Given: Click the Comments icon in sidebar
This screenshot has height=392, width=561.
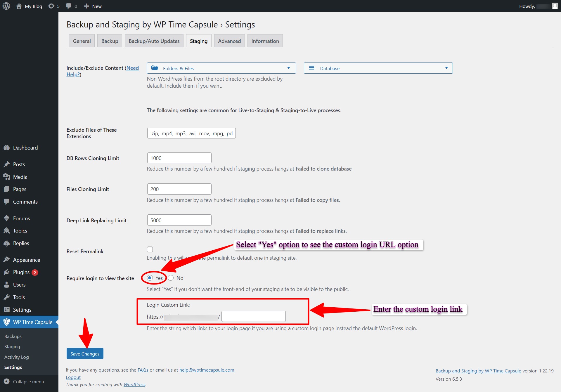Looking at the screenshot, I should 7,202.
